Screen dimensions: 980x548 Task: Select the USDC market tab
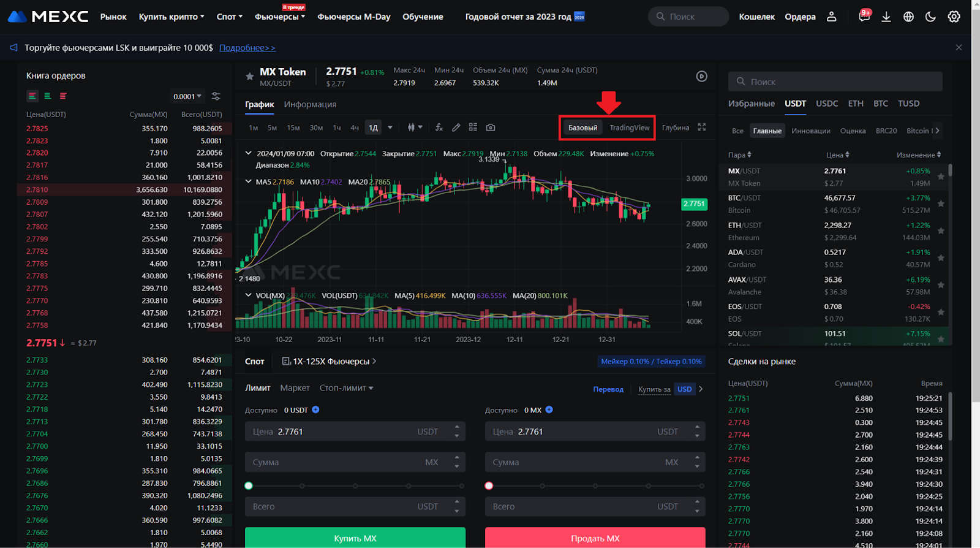(x=827, y=104)
